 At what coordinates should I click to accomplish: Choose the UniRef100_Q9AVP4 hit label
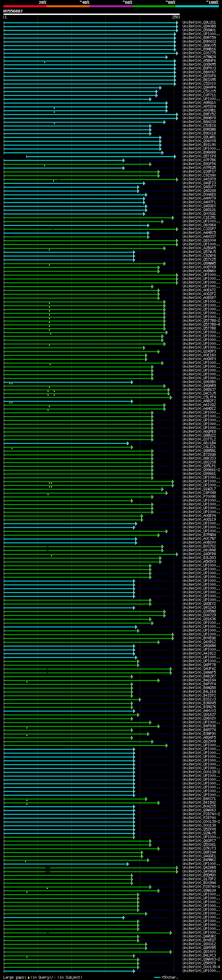(x=199, y=88)
